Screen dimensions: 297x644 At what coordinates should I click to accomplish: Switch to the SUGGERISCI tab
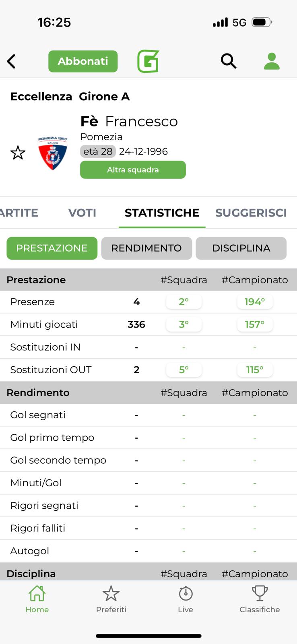[x=251, y=213]
